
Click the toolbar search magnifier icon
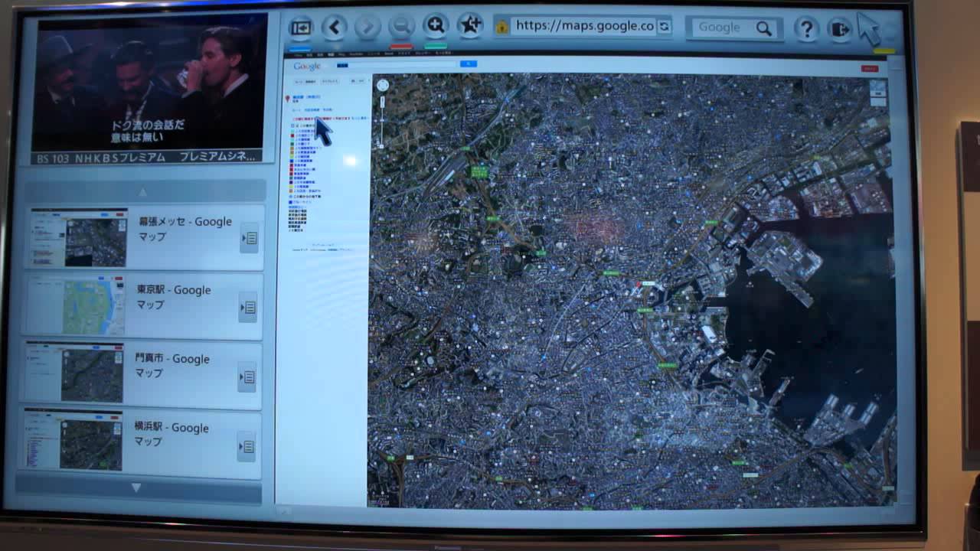[763, 28]
